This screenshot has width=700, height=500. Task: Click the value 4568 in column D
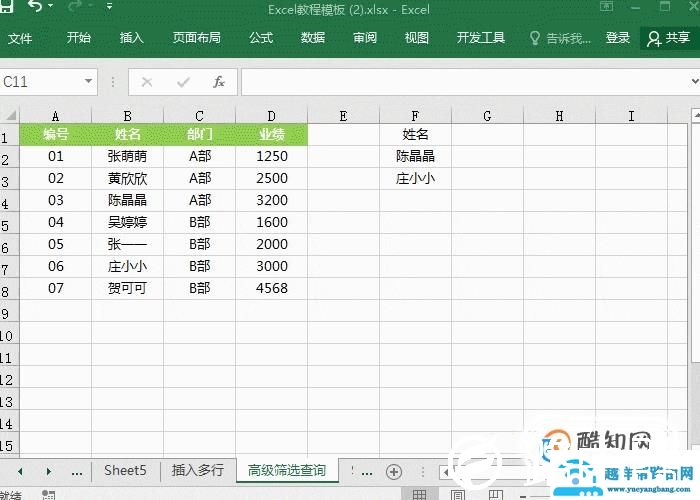(x=271, y=288)
